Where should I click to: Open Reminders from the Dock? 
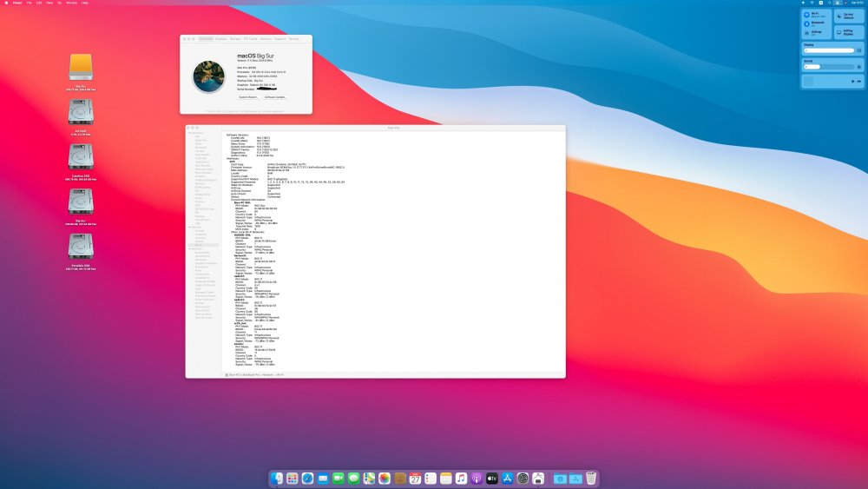[x=431, y=478]
